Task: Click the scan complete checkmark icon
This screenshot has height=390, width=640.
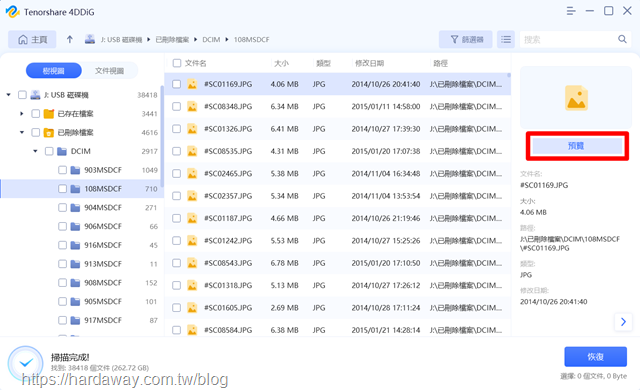Action: 26,363
